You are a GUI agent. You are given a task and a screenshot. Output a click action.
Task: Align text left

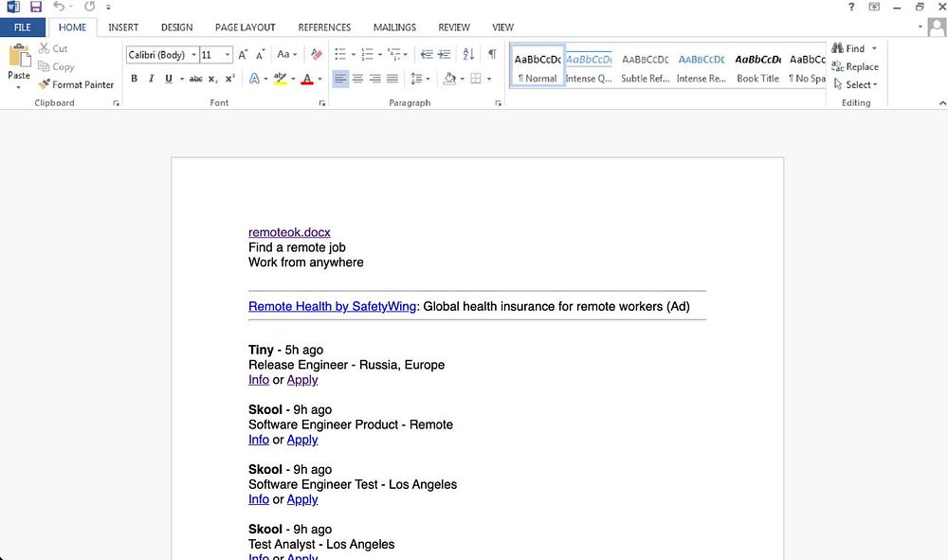click(341, 79)
